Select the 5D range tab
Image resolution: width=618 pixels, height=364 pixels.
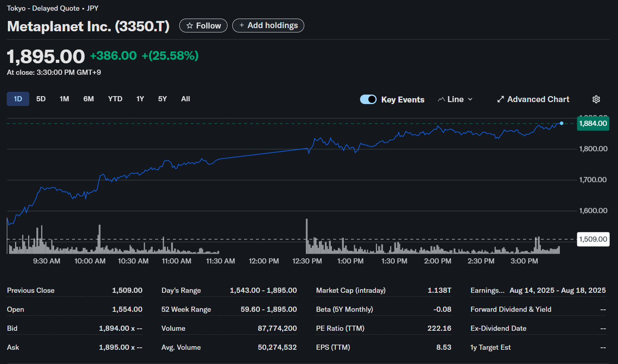click(41, 99)
